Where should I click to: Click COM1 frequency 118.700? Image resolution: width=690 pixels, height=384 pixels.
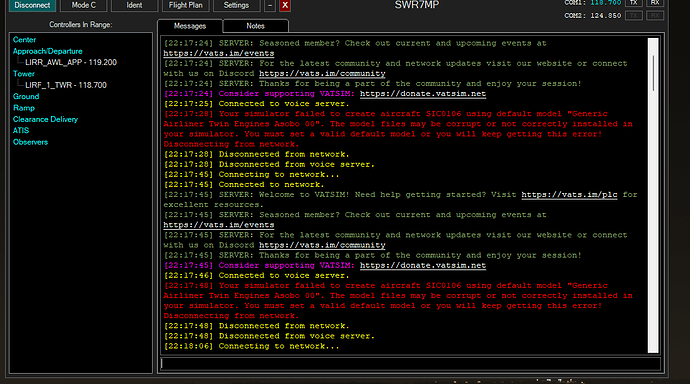(x=606, y=3)
